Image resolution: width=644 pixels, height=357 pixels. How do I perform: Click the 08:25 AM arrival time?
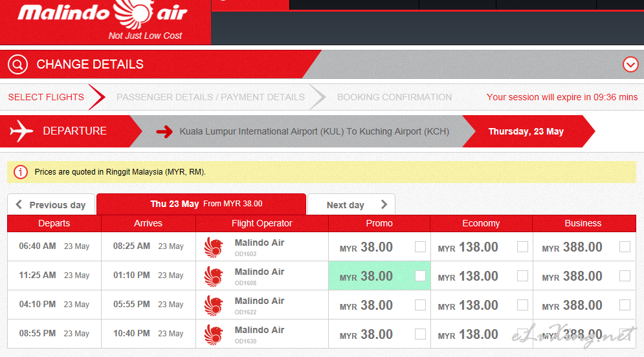tap(132, 246)
